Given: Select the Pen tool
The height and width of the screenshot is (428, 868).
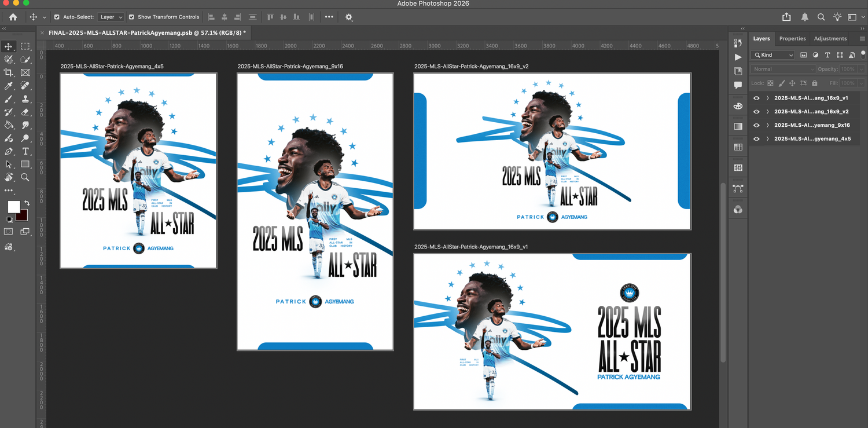Looking at the screenshot, I should (9, 151).
